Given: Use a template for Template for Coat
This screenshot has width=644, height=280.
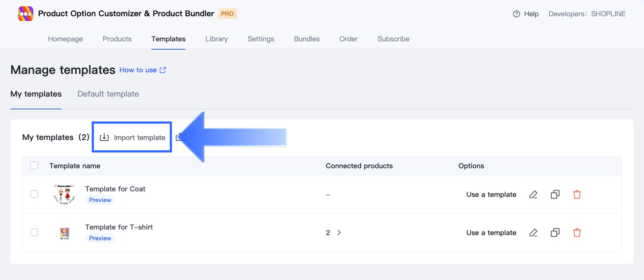Looking at the screenshot, I should 491,195.
